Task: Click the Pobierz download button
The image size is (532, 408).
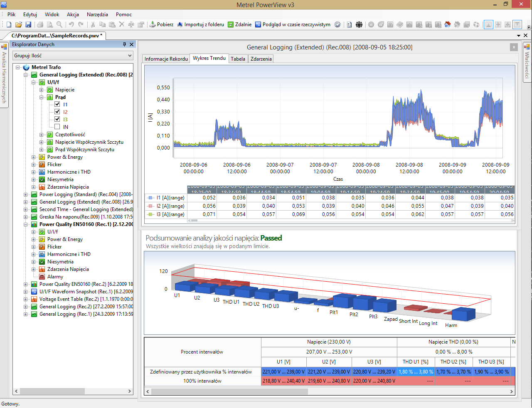Action: click(x=161, y=25)
